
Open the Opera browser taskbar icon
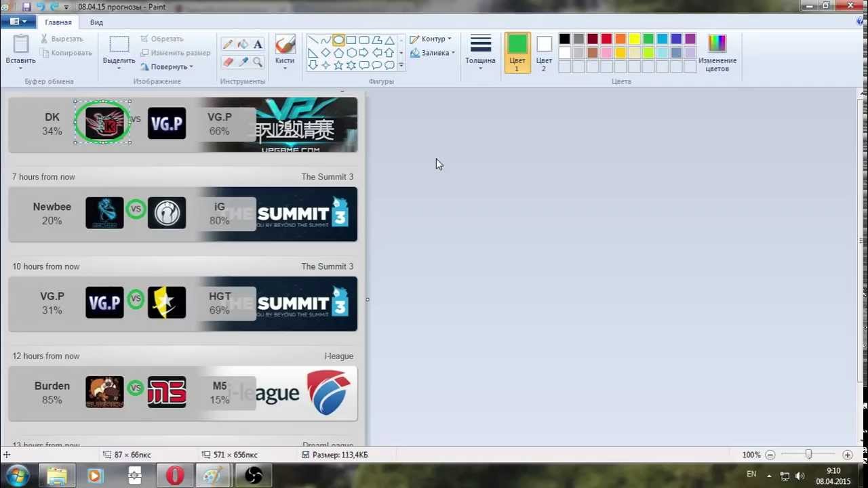tap(174, 476)
